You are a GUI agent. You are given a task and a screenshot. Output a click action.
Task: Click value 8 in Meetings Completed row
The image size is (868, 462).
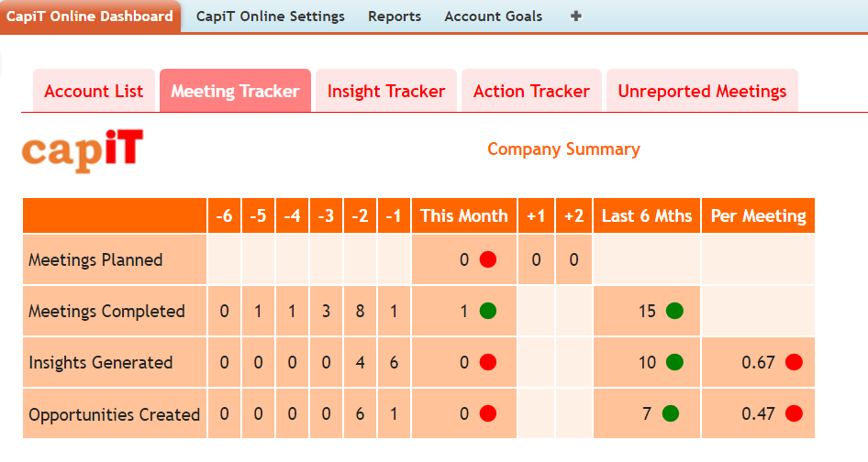click(360, 311)
